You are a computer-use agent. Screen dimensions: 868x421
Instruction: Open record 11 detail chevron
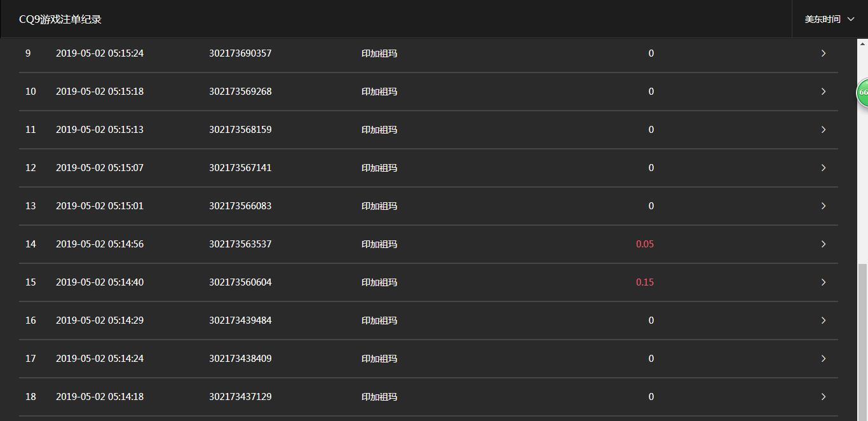pos(823,130)
